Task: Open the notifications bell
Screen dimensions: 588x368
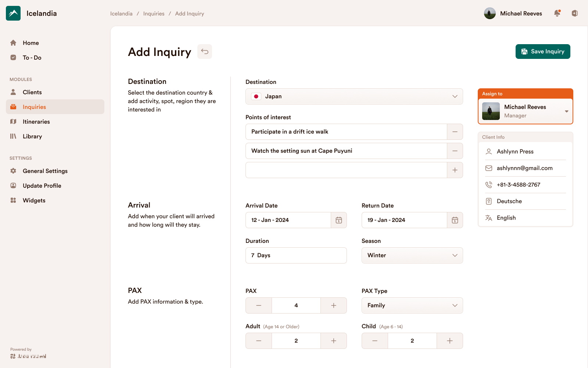Action: tap(557, 13)
